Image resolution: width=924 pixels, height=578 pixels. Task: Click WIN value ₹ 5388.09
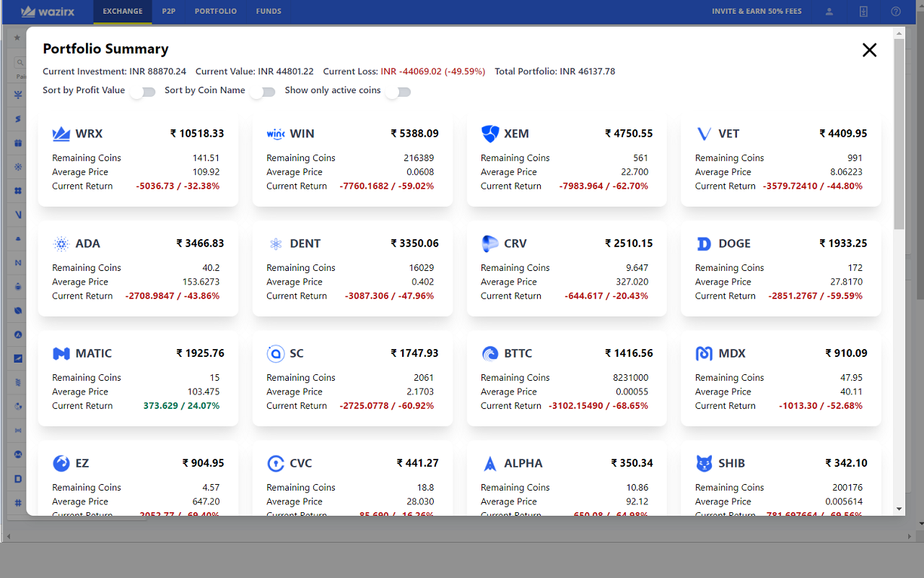[x=414, y=134]
